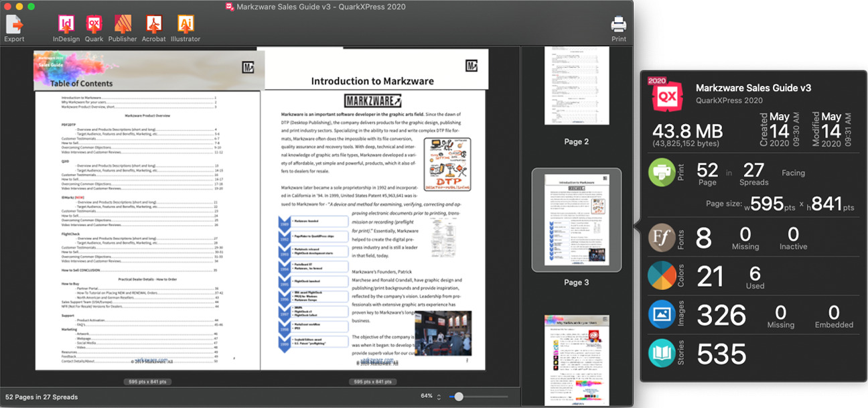
Task: Send the document to Publisher
Action: click(x=123, y=25)
